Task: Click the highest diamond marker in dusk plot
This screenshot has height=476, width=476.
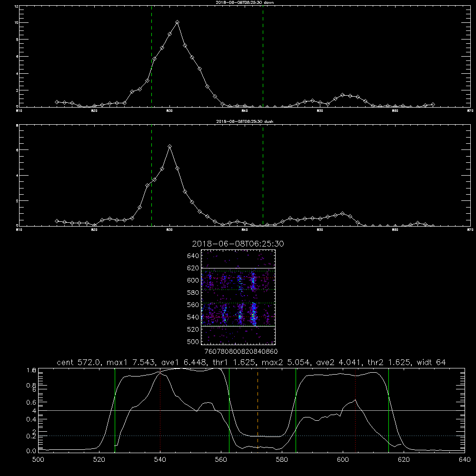Action: (x=170, y=146)
